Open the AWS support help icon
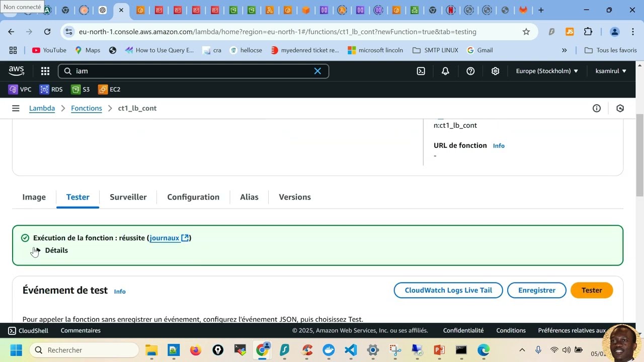Image resolution: width=644 pixels, height=362 pixels. 470,71
